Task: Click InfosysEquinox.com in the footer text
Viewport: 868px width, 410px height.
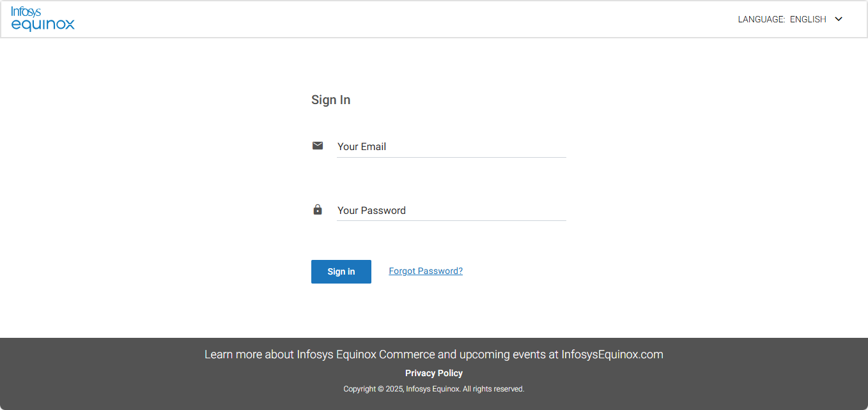Action: pyautogui.click(x=612, y=354)
